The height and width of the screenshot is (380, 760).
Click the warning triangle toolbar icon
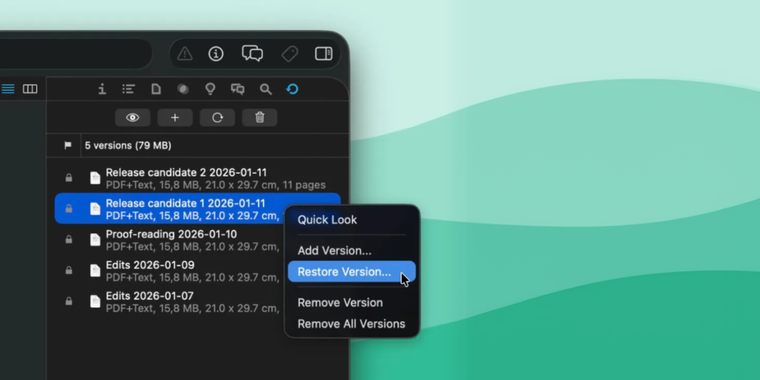(185, 53)
